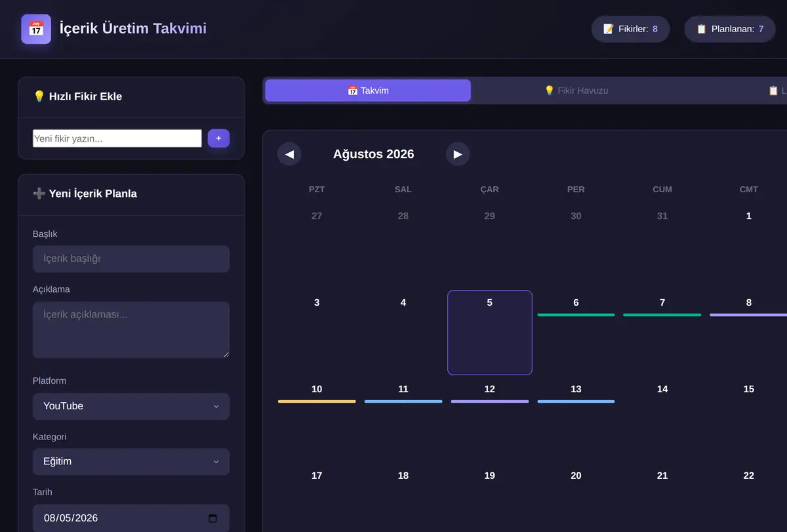The width and height of the screenshot is (787, 532).
Task: Select day 3 on the calendar
Action: [317, 333]
